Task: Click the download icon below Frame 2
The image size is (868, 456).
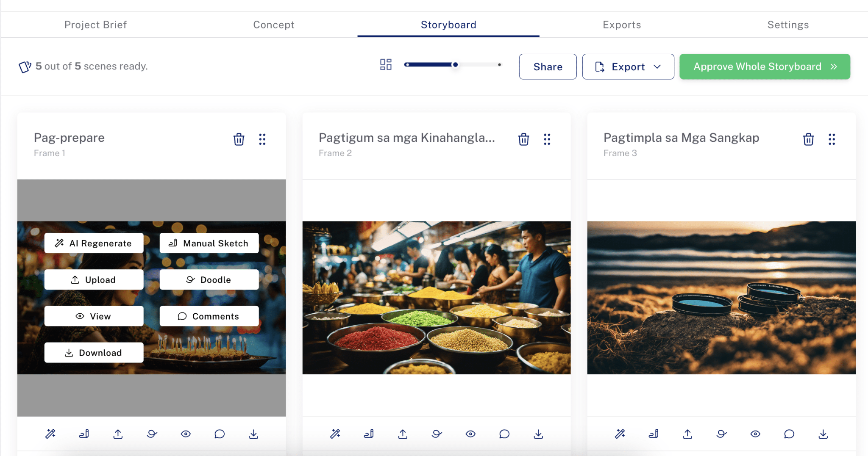Action: [538, 434]
